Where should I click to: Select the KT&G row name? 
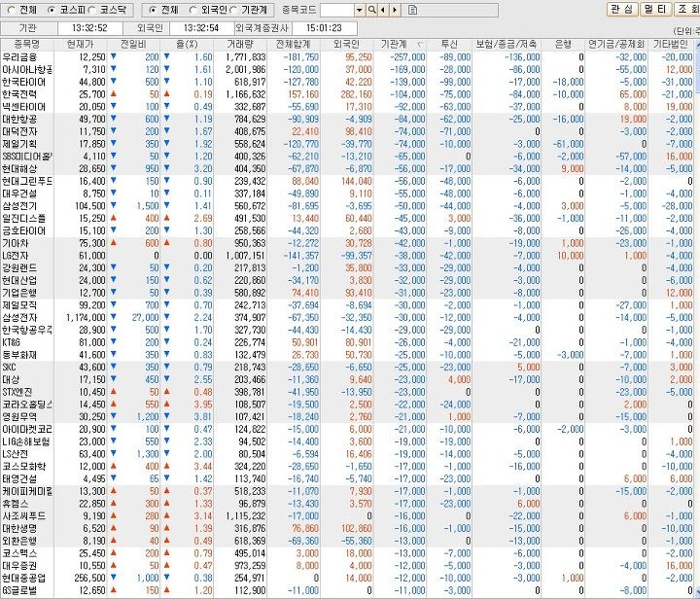coord(11,342)
